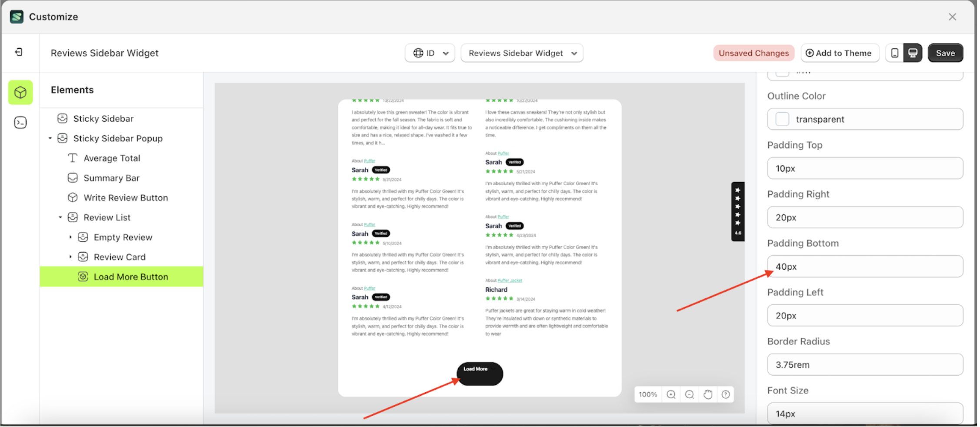Select the hand pan tool icon

708,394
